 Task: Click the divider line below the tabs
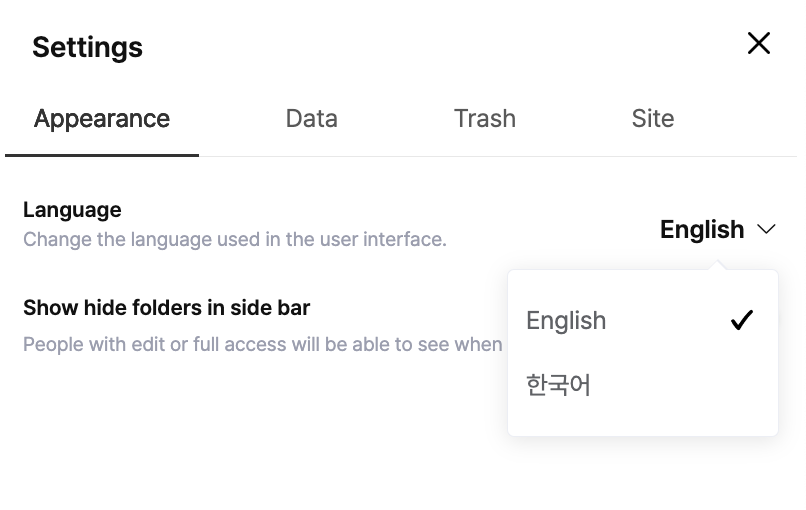tap(500, 157)
